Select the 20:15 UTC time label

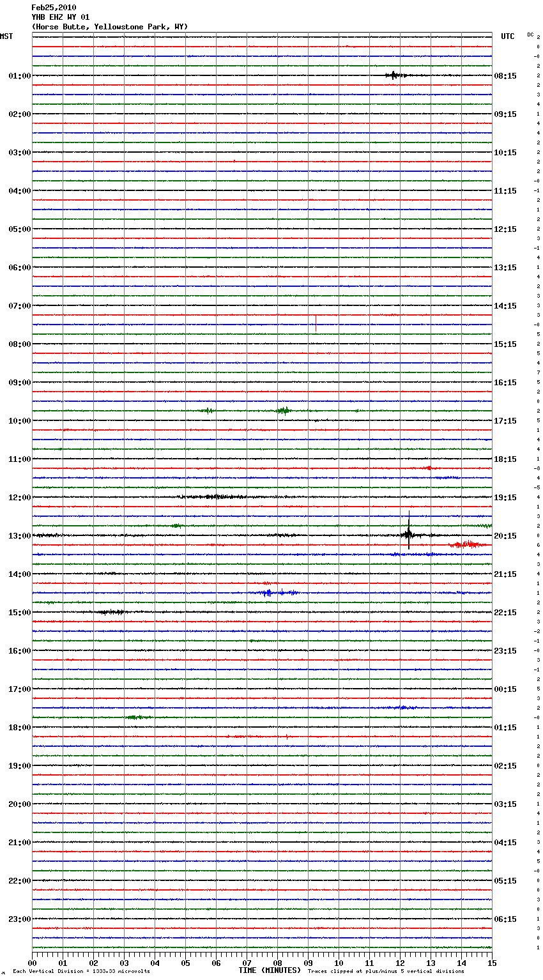[505, 536]
